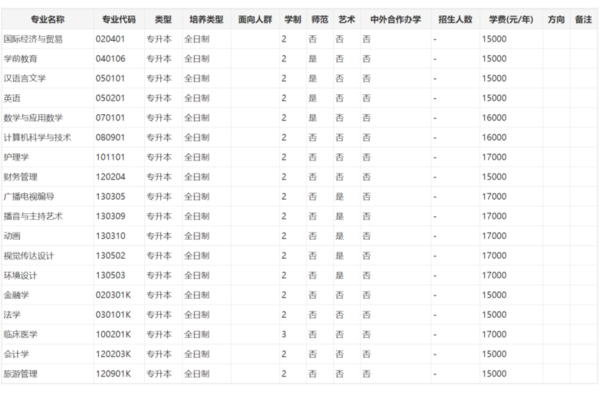Select the 法学 major name
The height and width of the screenshot is (401, 609).
pyautogui.click(x=12, y=315)
